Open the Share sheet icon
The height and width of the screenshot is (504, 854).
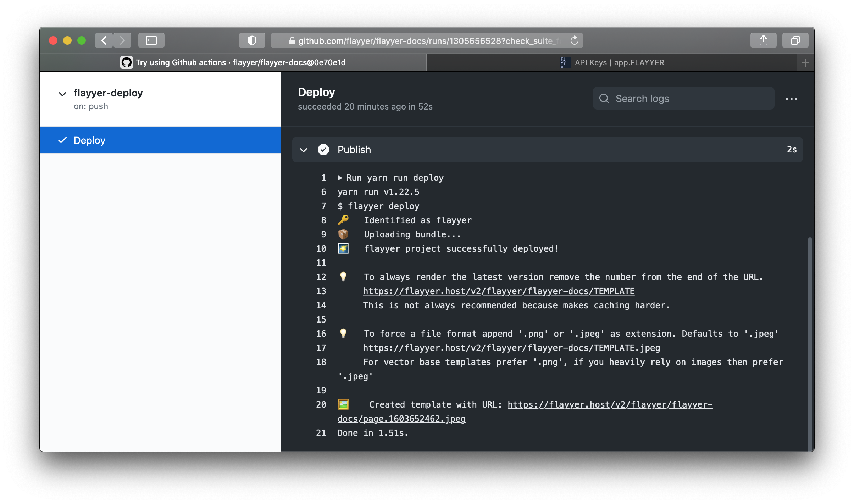(763, 40)
